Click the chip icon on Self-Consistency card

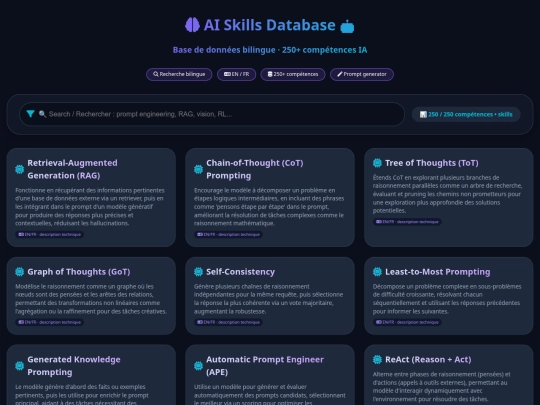[198, 272]
